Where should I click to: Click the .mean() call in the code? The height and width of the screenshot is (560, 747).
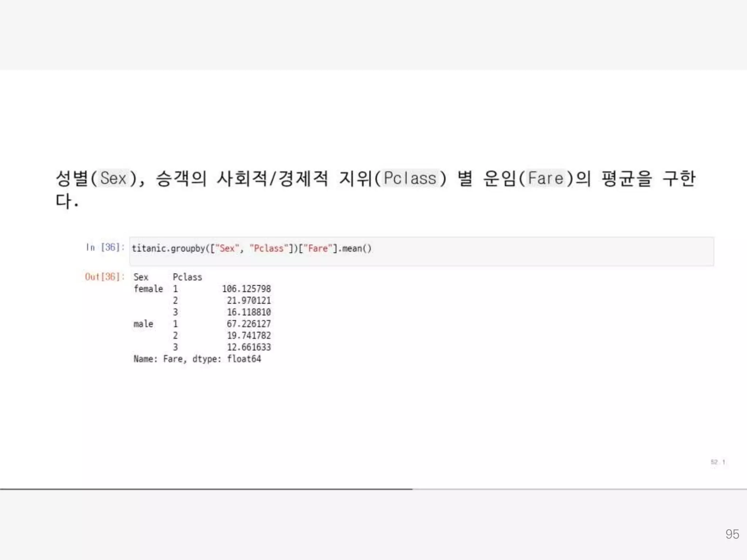356,249
